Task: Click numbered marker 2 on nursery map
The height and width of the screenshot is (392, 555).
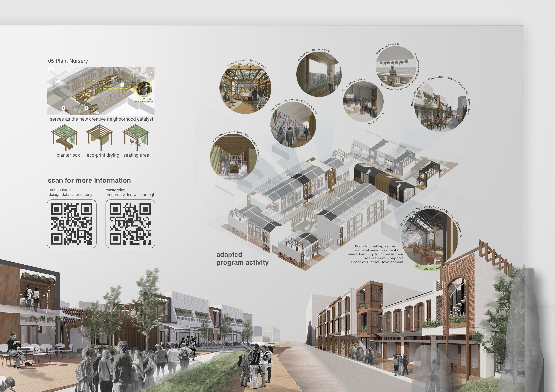Action: click(x=86, y=108)
